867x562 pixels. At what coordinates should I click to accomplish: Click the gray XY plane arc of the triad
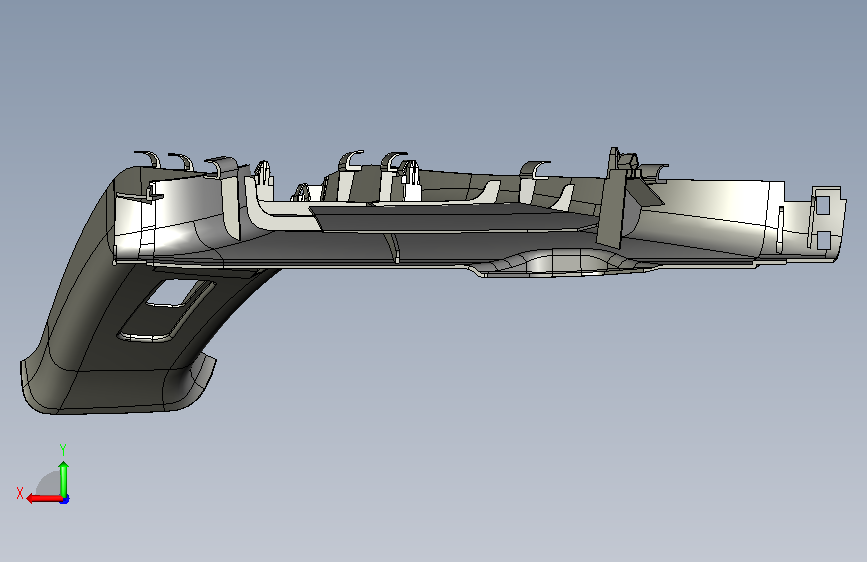click(49, 483)
